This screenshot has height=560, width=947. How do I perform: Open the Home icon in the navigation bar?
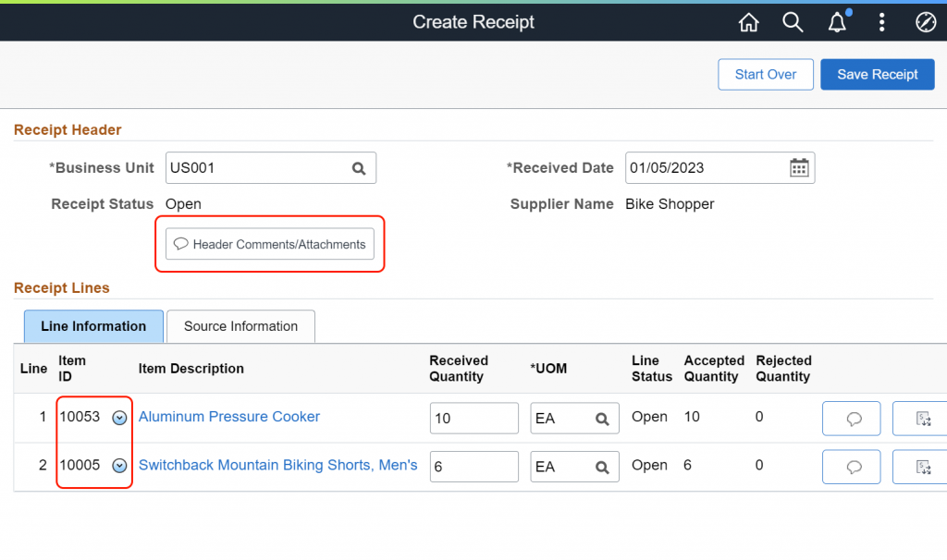click(x=749, y=21)
